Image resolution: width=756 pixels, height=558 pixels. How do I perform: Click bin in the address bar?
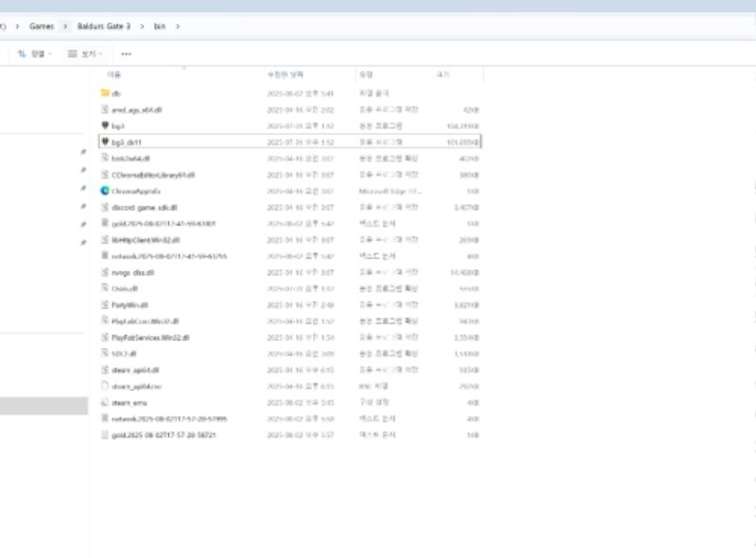(x=160, y=26)
